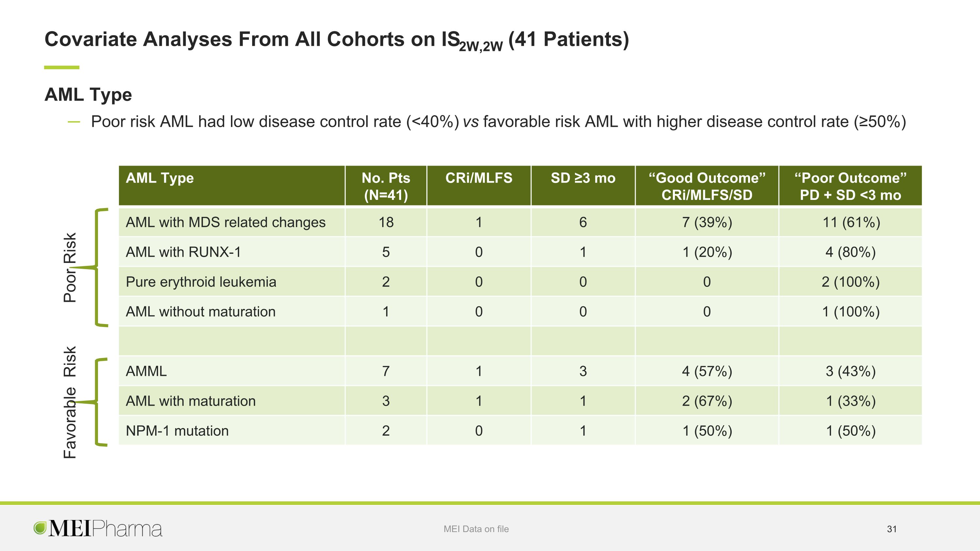Select the No. Pts (N=41) header
The image size is (980, 551).
[386, 186]
